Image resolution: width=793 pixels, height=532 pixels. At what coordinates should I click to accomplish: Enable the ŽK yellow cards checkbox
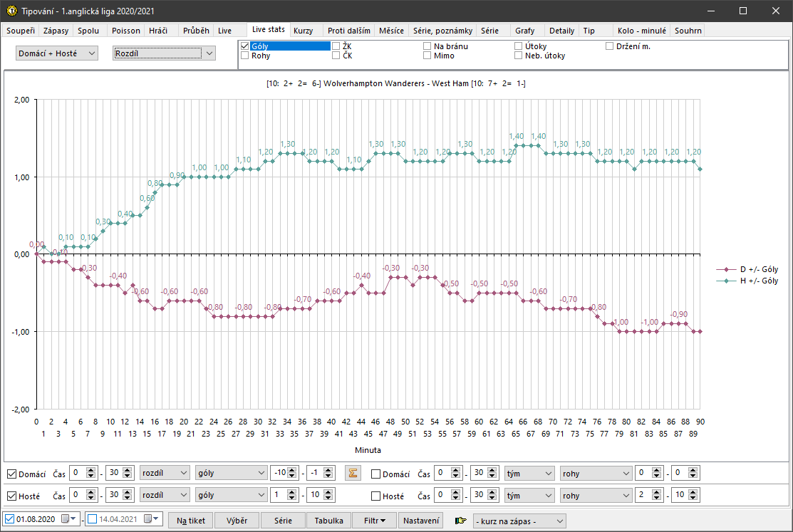tap(336, 46)
